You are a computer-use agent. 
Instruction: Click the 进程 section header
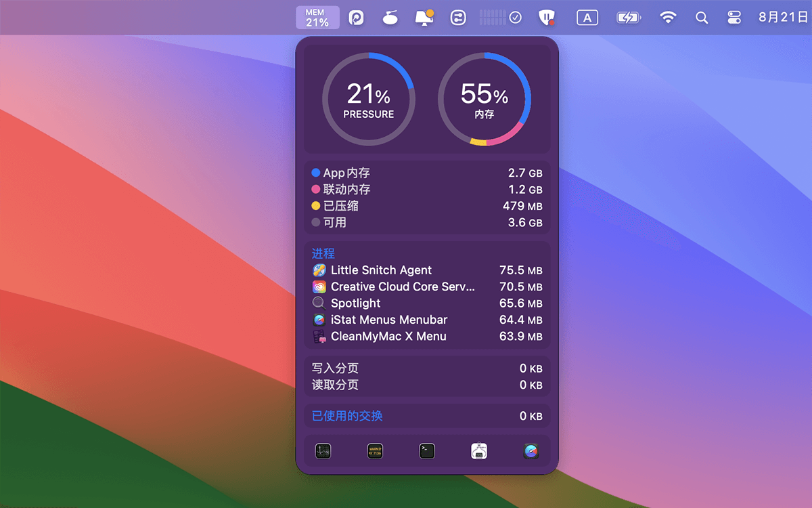(x=323, y=253)
